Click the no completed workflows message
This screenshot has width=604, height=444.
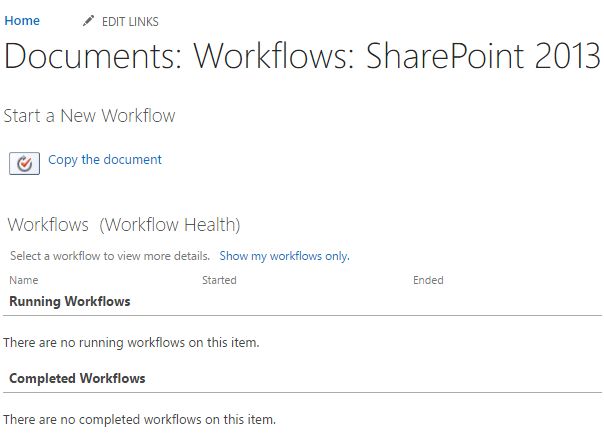139,419
